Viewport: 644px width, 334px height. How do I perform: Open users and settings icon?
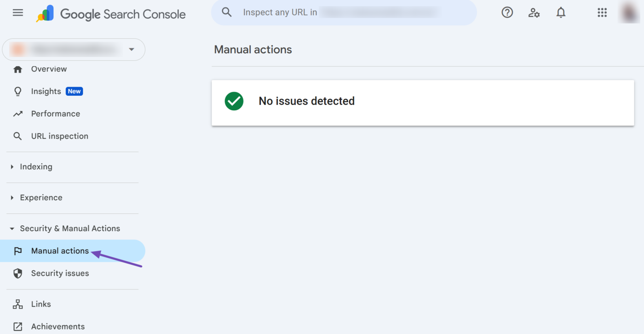(534, 12)
